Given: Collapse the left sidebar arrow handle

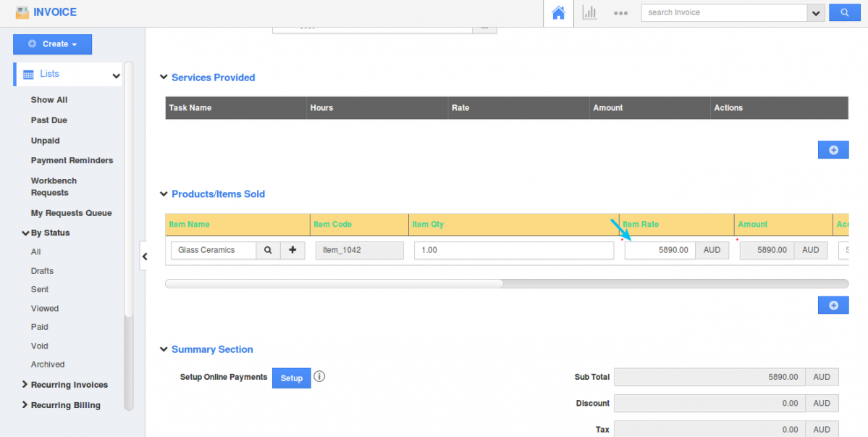Looking at the screenshot, I should click(145, 257).
